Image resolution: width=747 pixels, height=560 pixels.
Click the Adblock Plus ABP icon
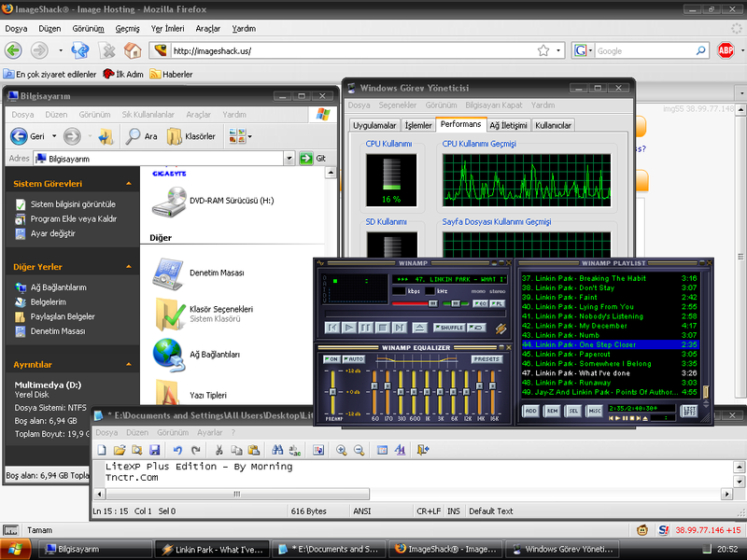pyautogui.click(x=726, y=50)
